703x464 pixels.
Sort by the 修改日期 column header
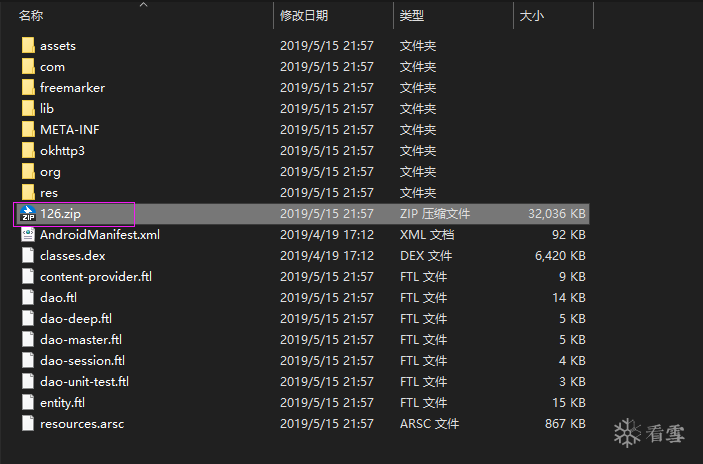click(x=304, y=16)
